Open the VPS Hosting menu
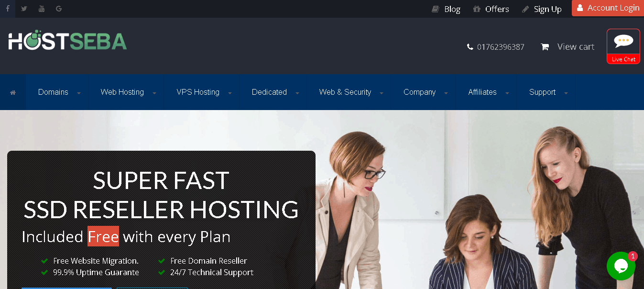 [x=198, y=92]
